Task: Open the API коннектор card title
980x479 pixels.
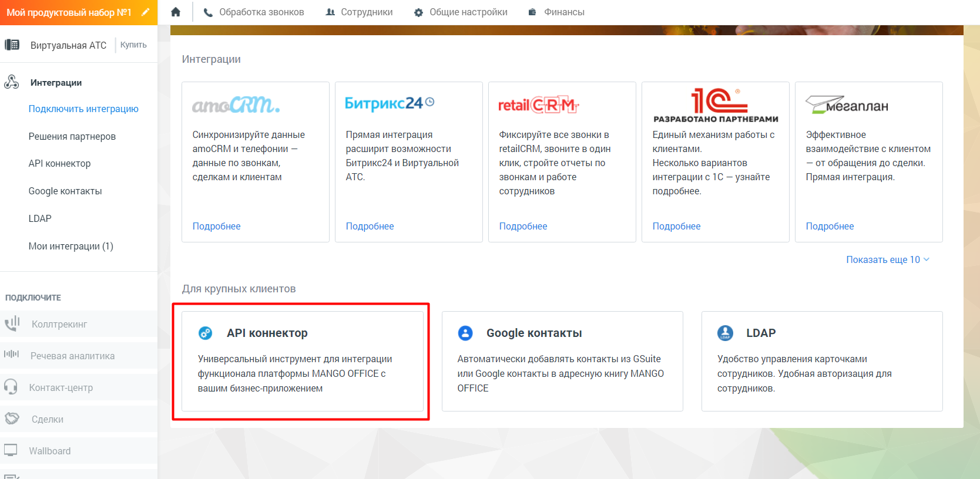Action: click(x=267, y=333)
